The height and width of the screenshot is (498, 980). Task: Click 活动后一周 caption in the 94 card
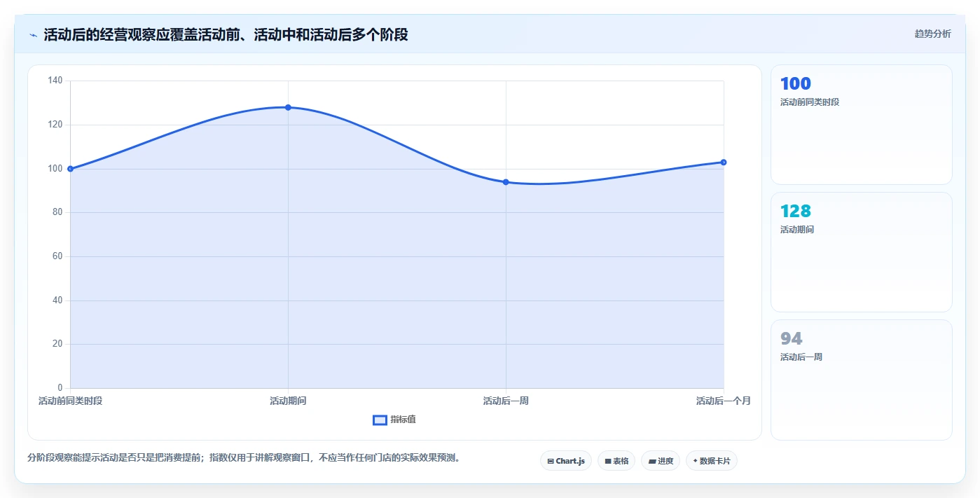tap(801, 357)
